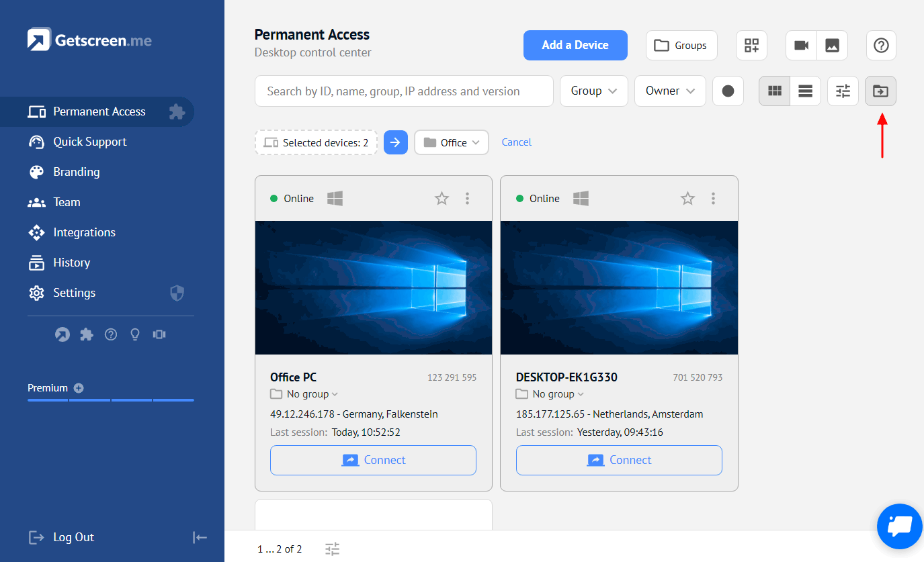Collapse the sidebar with the arrow icon

(x=200, y=537)
